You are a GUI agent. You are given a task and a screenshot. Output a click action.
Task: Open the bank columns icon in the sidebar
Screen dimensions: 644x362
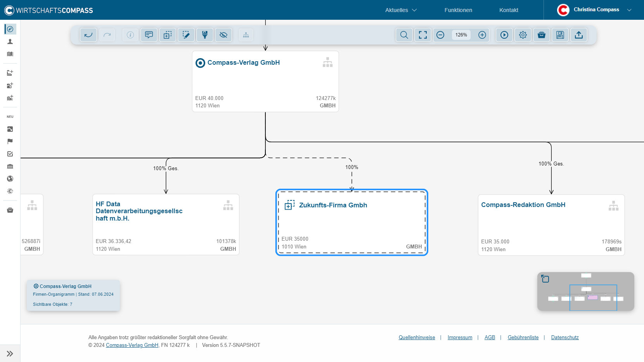tap(10, 166)
